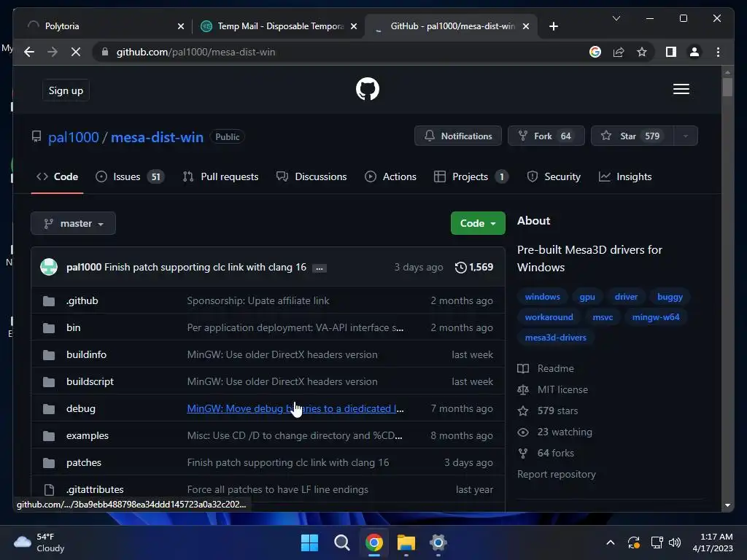Open the Readme link in About
The width and height of the screenshot is (747, 560).
coord(546,368)
